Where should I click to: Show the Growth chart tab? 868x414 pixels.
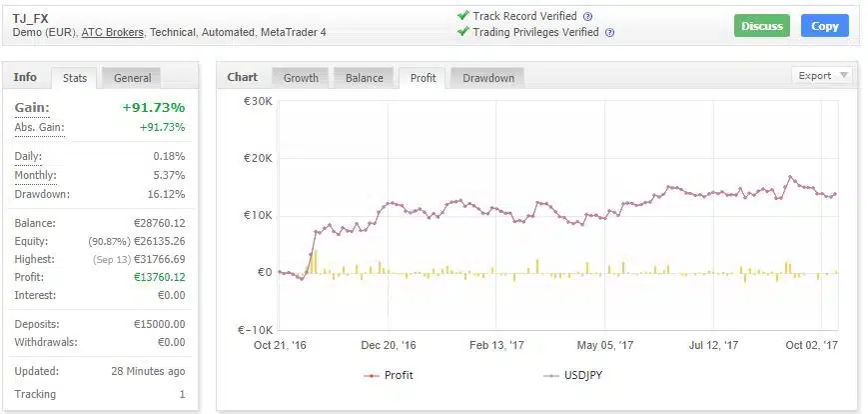point(301,78)
